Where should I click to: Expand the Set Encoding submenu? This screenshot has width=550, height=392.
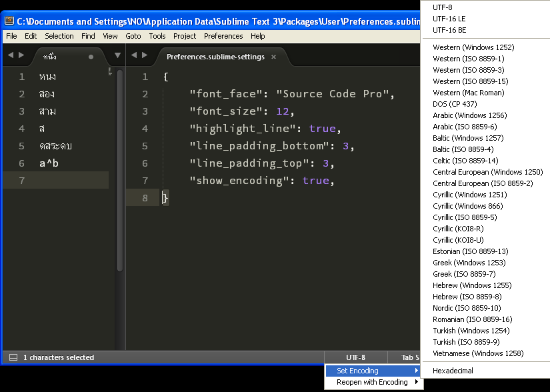coord(373,371)
